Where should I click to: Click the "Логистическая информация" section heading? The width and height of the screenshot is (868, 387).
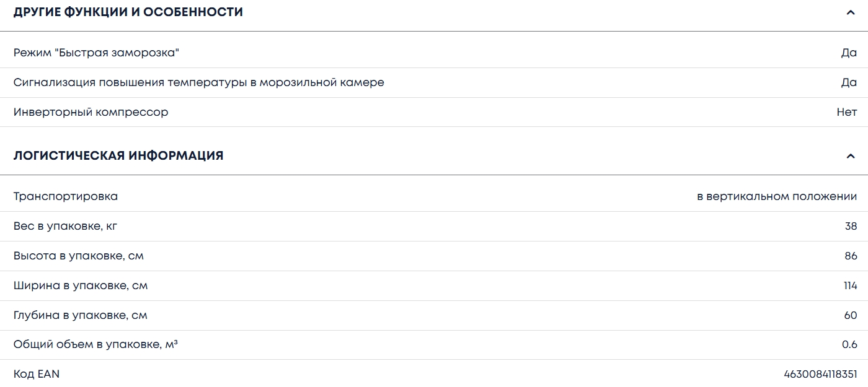(118, 155)
